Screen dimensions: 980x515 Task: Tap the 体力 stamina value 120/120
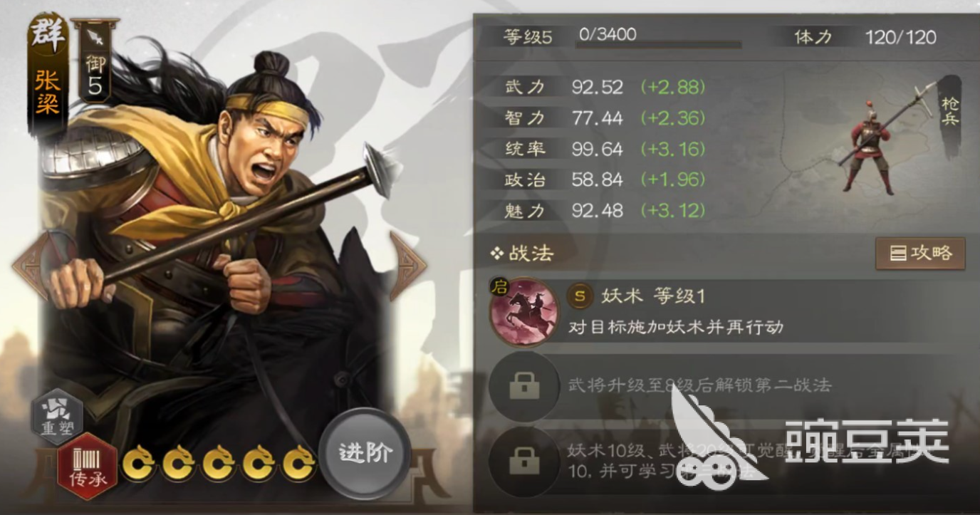901,38
